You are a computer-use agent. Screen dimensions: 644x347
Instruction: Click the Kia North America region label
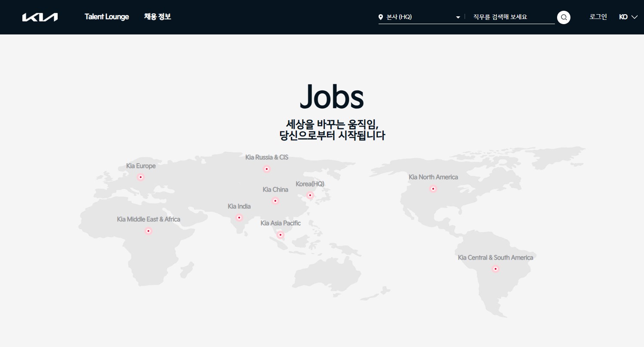pos(433,177)
